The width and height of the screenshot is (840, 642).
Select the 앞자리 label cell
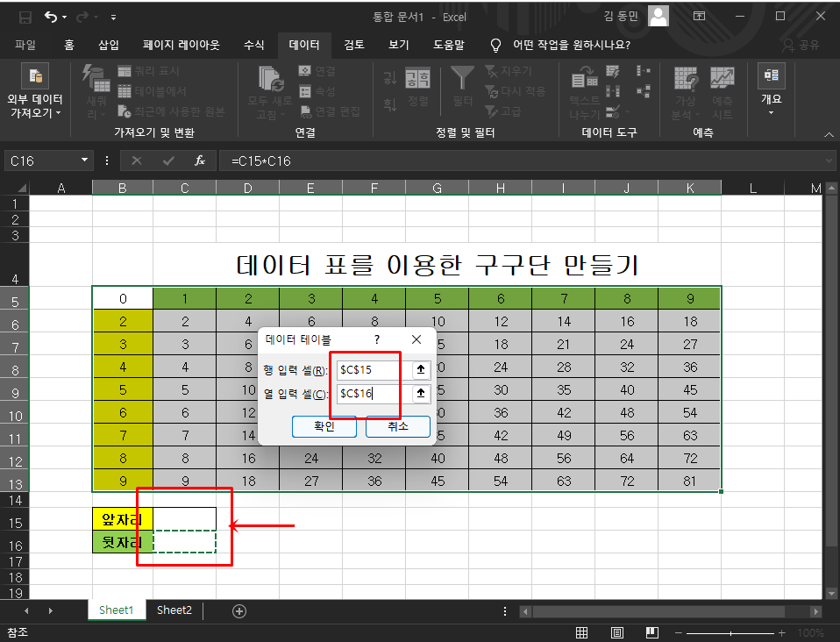pyautogui.click(x=123, y=518)
